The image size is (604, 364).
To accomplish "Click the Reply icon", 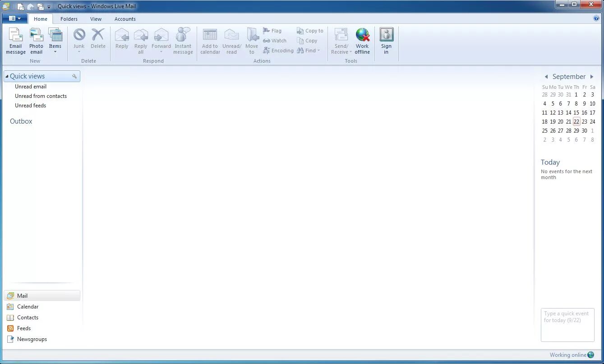I will [x=122, y=35].
